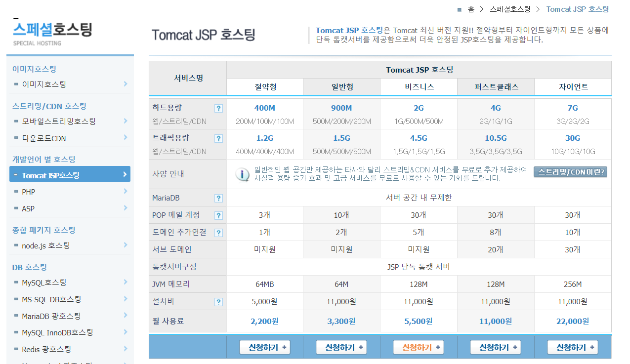Viewport: 630px width, 364px height.
Task: Open 이미지호스팅 sidebar menu link
Action: 44,84
